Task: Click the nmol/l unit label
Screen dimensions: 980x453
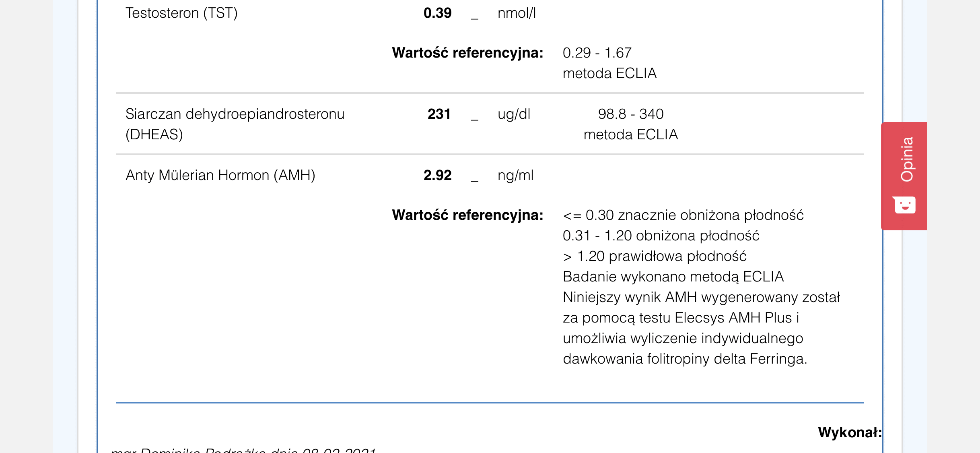Action: (517, 13)
